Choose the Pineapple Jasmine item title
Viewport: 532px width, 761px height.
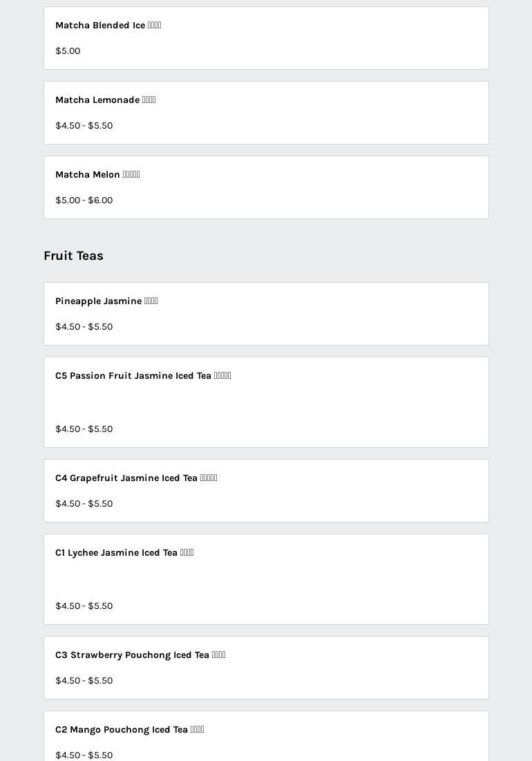click(x=106, y=301)
